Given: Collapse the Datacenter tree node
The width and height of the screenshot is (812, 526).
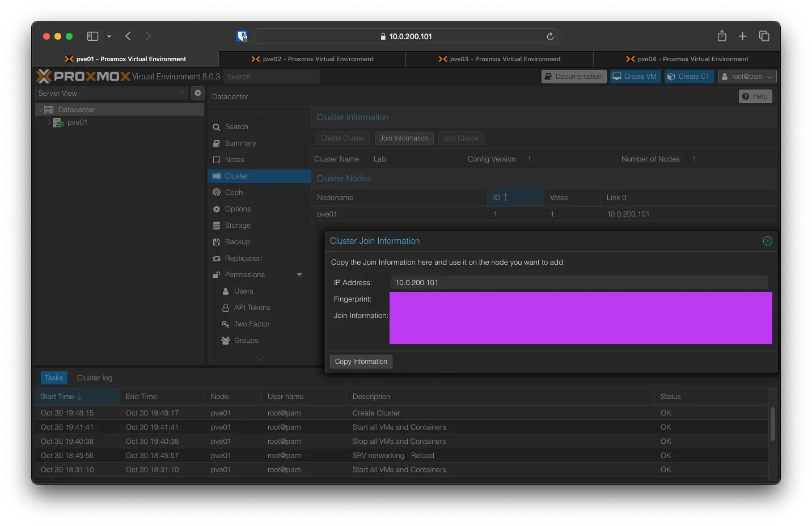Looking at the screenshot, I should 40,109.
